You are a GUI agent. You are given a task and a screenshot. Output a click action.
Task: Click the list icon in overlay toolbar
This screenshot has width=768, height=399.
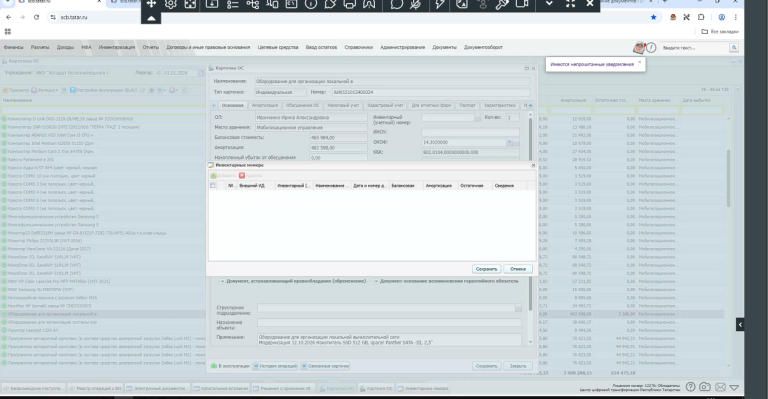click(232, 4)
